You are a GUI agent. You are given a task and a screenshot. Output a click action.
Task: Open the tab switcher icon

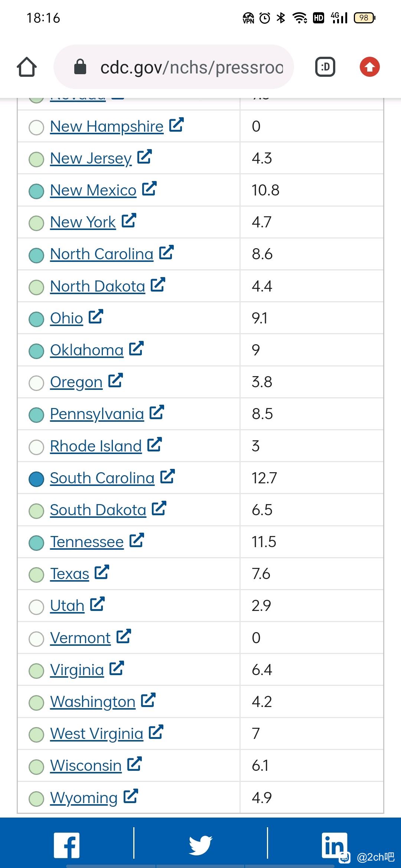tap(325, 67)
